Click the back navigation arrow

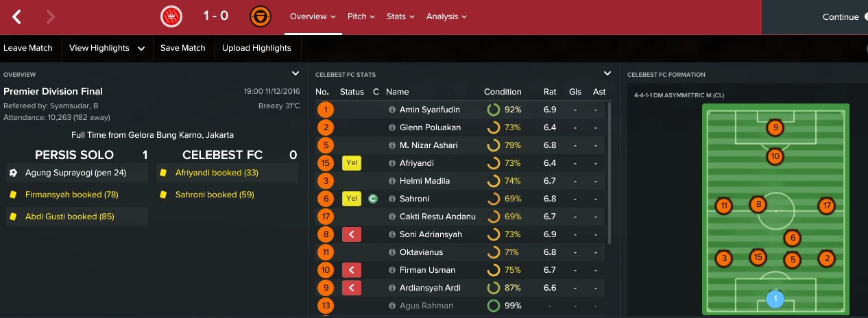[17, 16]
